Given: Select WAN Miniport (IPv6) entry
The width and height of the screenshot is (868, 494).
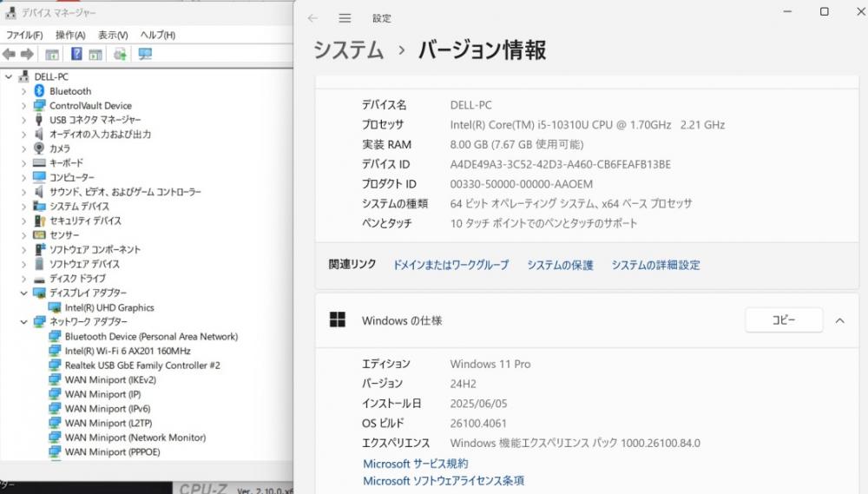Looking at the screenshot, I should [x=108, y=408].
